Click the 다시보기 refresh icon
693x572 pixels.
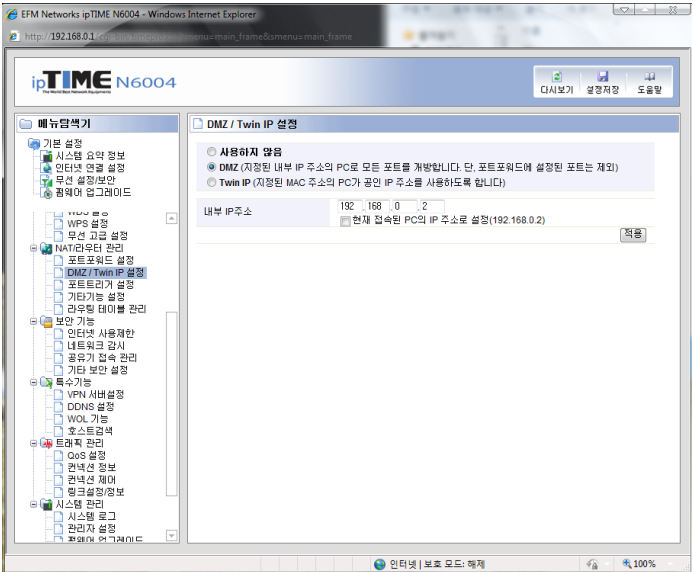[557, 76]
